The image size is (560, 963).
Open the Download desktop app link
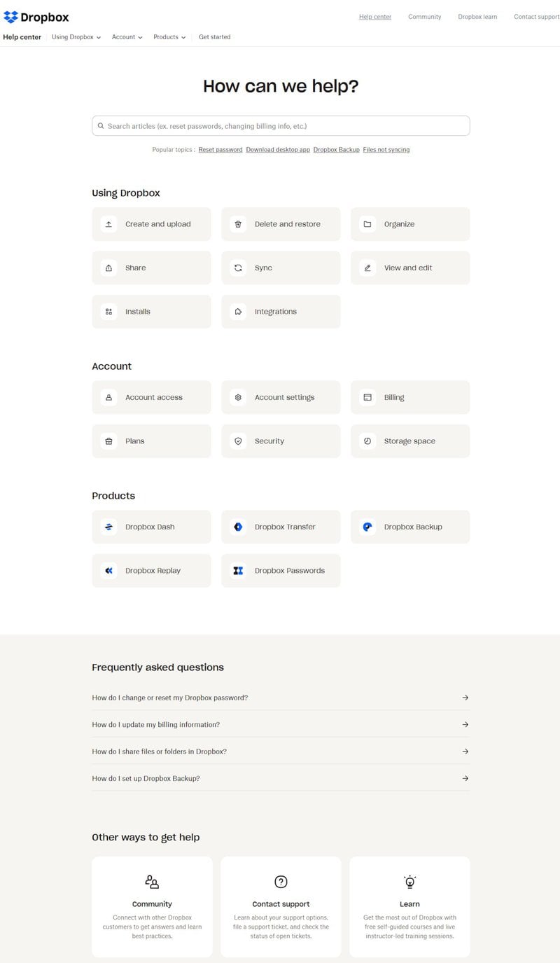pos(276,149)
